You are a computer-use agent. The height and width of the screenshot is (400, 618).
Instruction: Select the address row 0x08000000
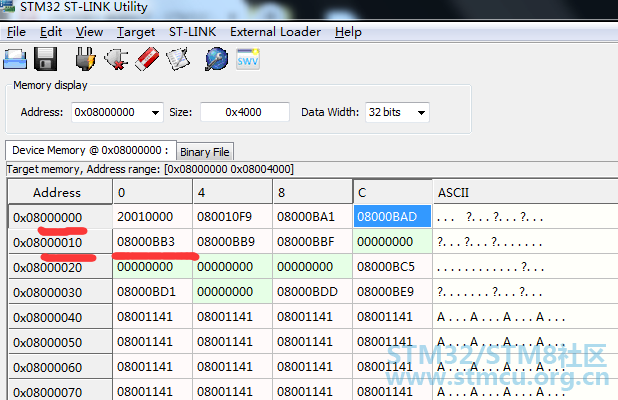(60, 217)
